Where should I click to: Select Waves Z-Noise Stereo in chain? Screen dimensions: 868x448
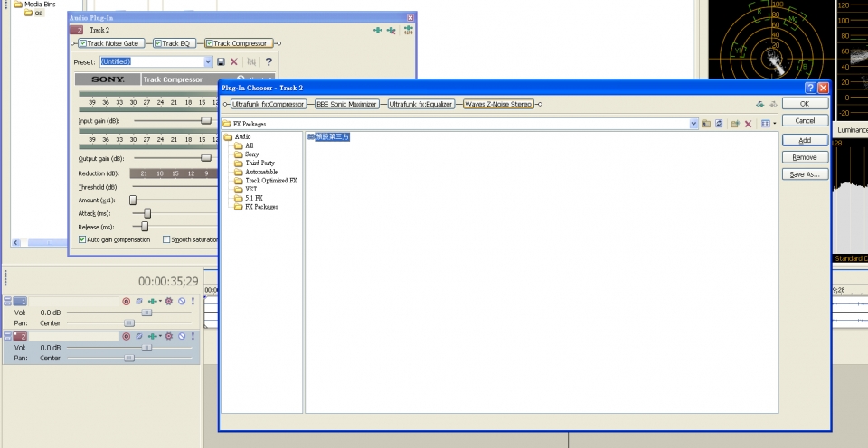tap(498, 104)
